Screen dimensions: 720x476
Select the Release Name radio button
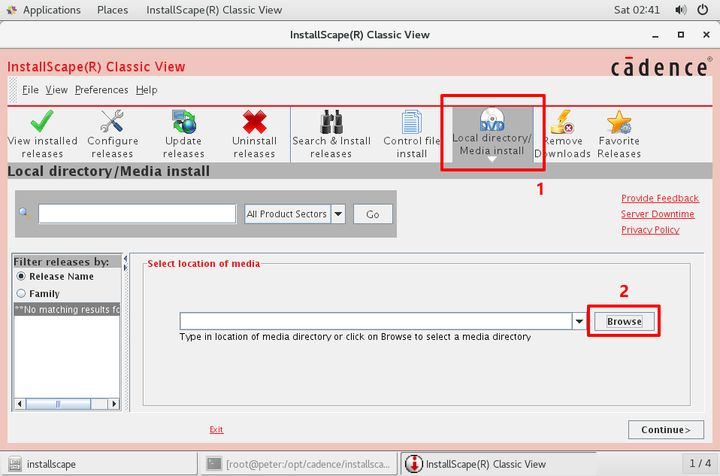click(22, 277)
